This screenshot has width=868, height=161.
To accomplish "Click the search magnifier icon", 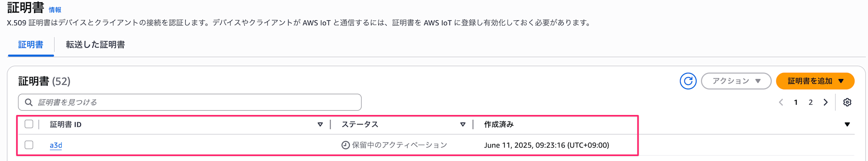I will (29, 102).
